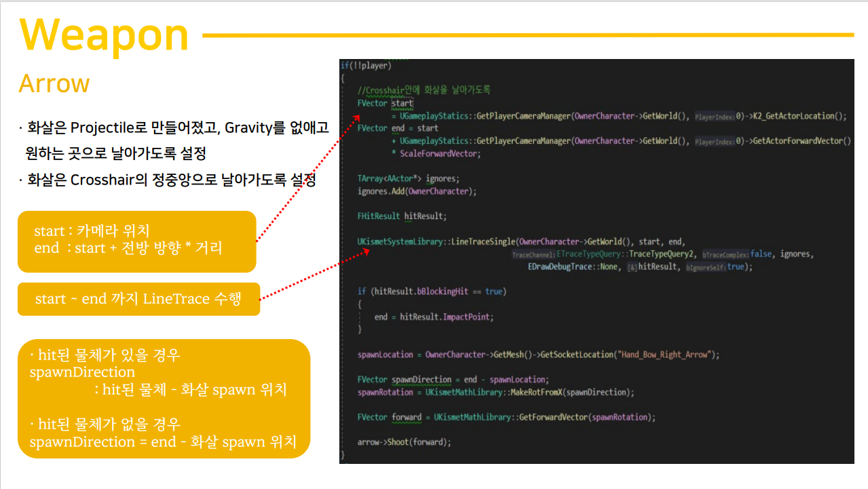
Task: Click the "arrow->Shoot(forward);" line
Action: (x=404, y=442)
